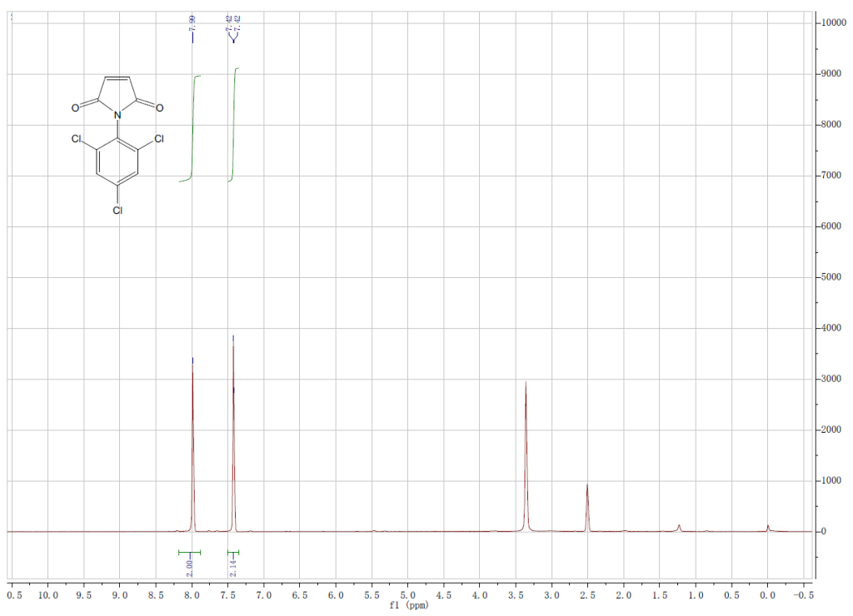
Task: Click the 1.0 ppm axis tick label
Action: pyautogui.click(x=696, y=595)
